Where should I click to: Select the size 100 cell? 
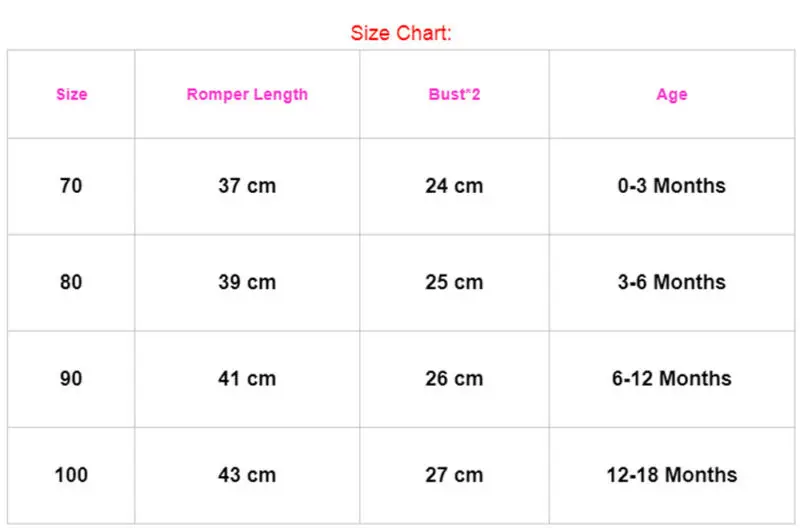[71, 475]
